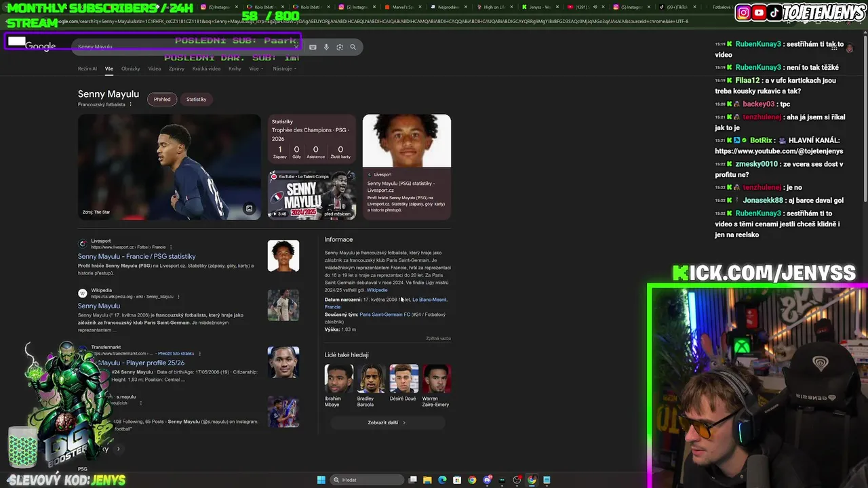Open the image gallery icon on main photo
868x488 pixels.
pyautogui.click(x=249, y=209)
